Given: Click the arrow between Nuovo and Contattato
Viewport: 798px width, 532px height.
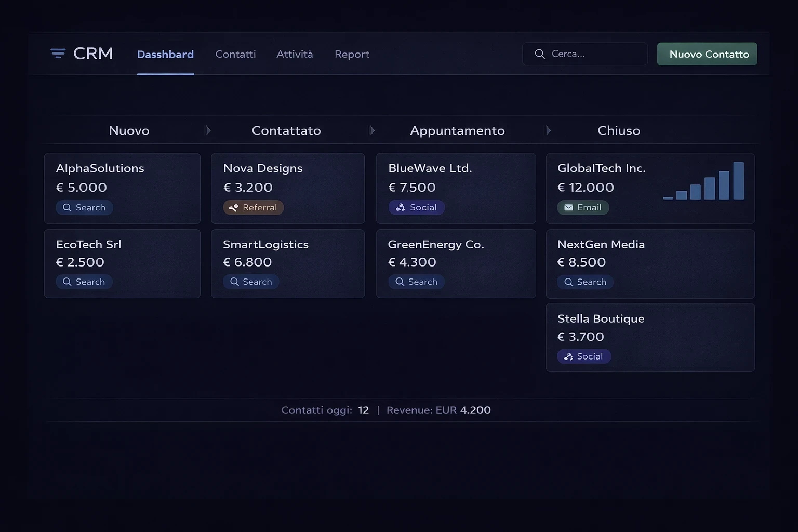Looking at the screenshot, I should point(208,130).
